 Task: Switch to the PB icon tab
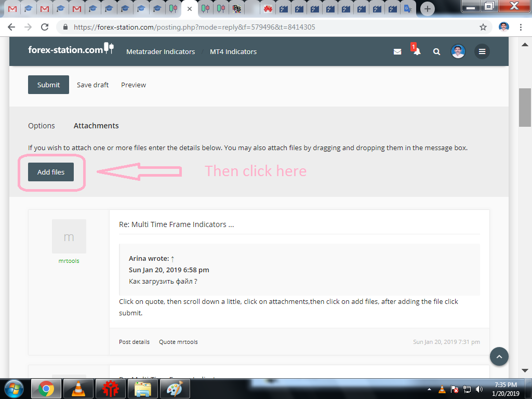237,9
